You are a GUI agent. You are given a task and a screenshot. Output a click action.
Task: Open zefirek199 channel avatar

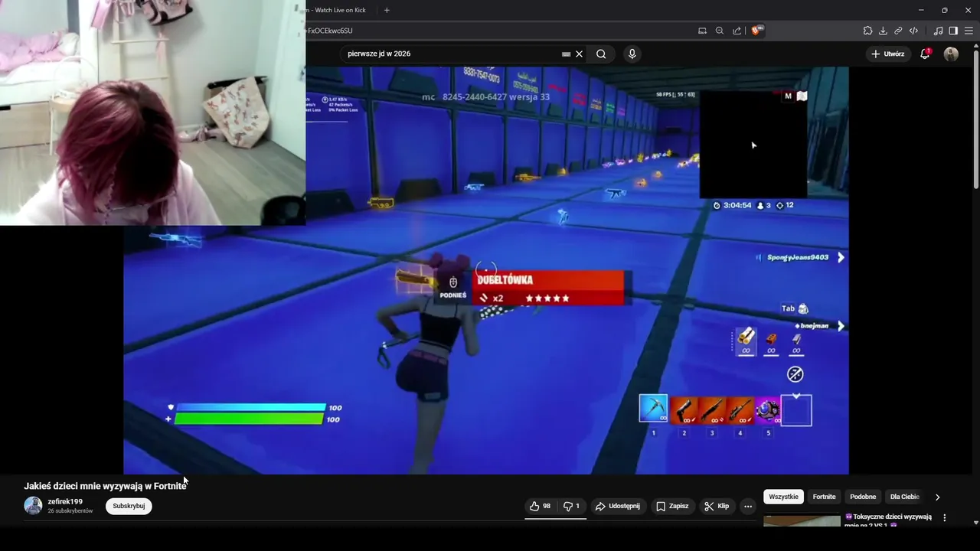click(x=33, y=506)
